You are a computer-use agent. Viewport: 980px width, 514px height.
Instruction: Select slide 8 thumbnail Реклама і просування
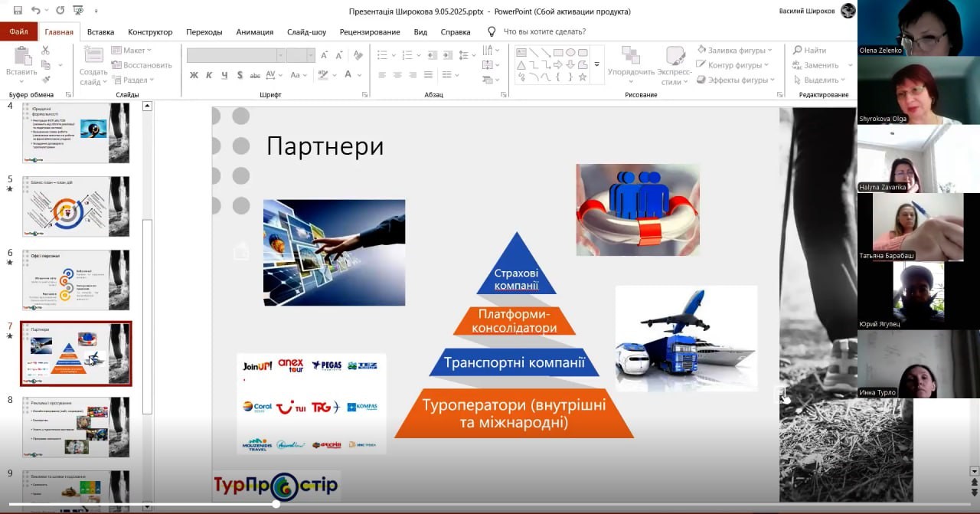pyautogui.click(x=76, y=427)
